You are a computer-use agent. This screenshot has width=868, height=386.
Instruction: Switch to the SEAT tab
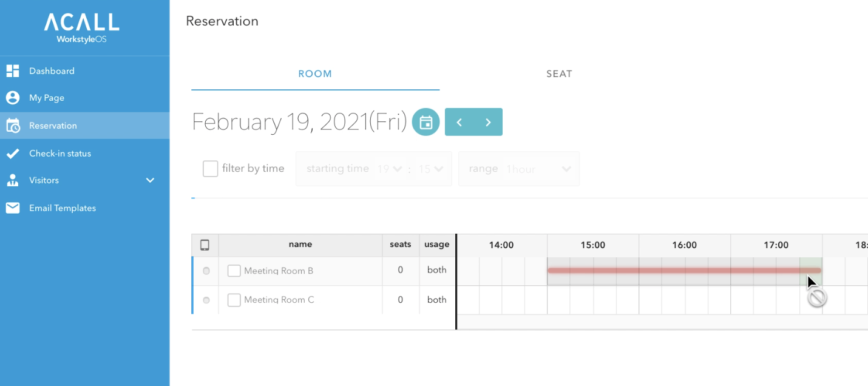coord(559,74)
